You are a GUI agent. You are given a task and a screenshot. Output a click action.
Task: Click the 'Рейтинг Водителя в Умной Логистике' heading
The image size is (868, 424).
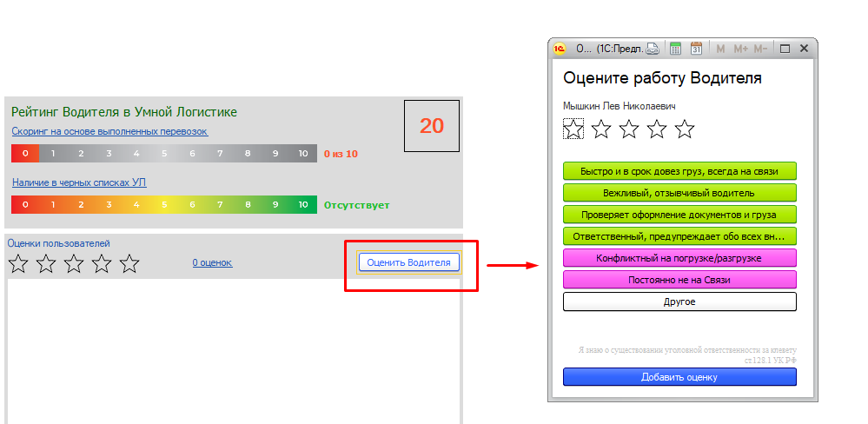[124, 112]
